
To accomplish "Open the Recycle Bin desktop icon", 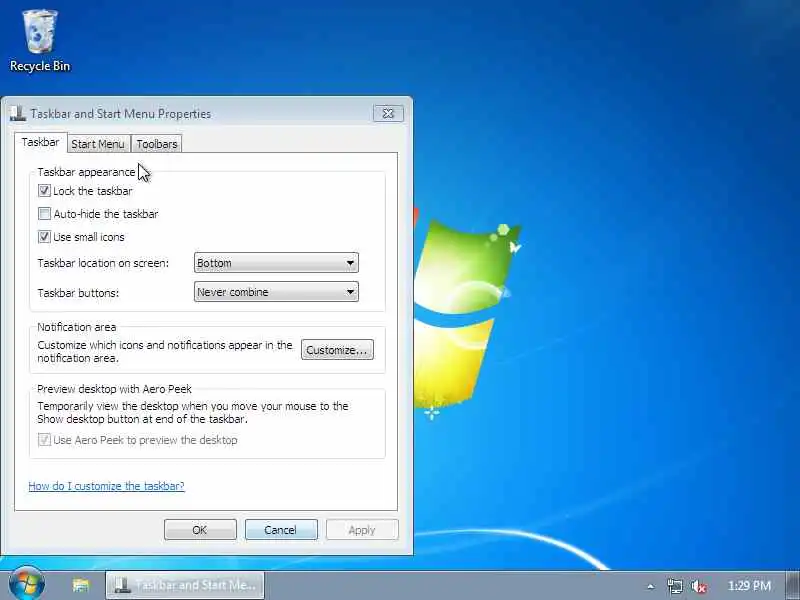I will (40, 41).
